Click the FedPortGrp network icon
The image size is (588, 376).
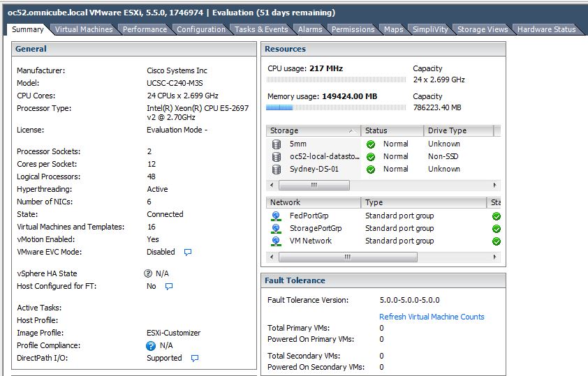(x=276, y=216)
